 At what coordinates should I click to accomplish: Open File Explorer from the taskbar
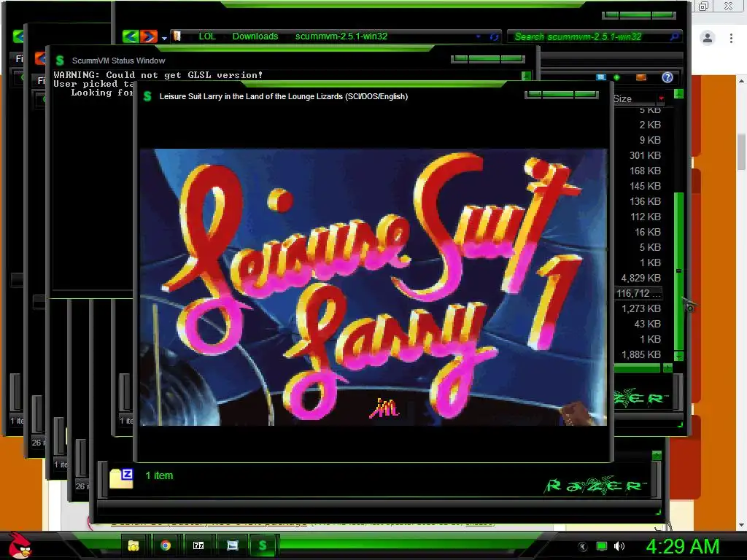pyautogui.click(x=133, y=545)
